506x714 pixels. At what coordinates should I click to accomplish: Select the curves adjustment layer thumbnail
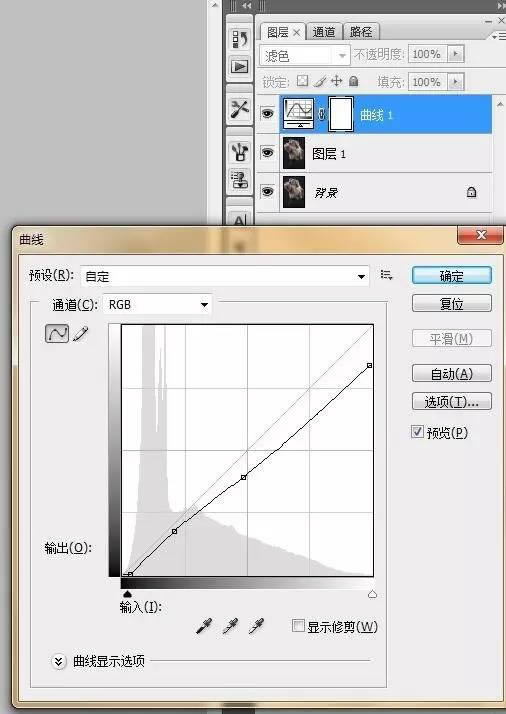pos(298,113)
